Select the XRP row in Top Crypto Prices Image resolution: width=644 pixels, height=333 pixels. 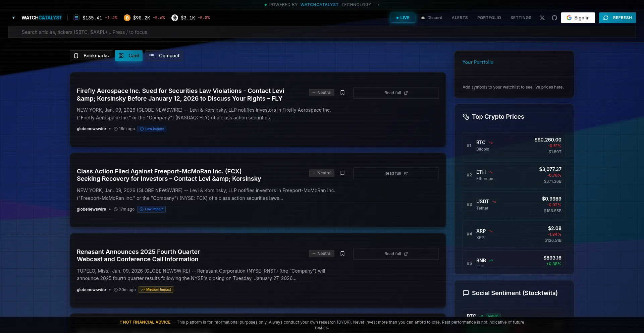pyautogui.click(x=514, y=234)
